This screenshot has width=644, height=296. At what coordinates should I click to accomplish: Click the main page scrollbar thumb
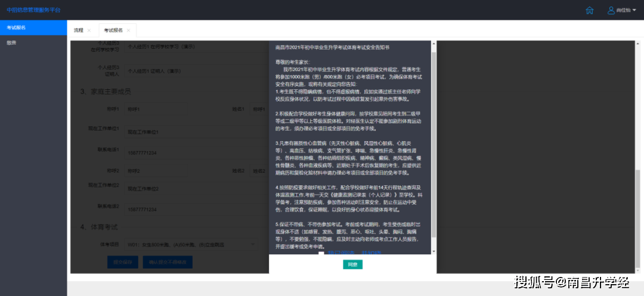coord(637,219)
